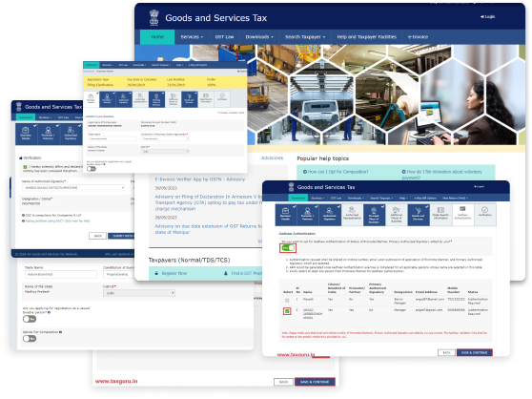Image resolution: width=532 pixels, height=399 pixels.
Task: Open Constitution of Business dropdown in yellow-banner window
Action: click(x=165, y=138)
